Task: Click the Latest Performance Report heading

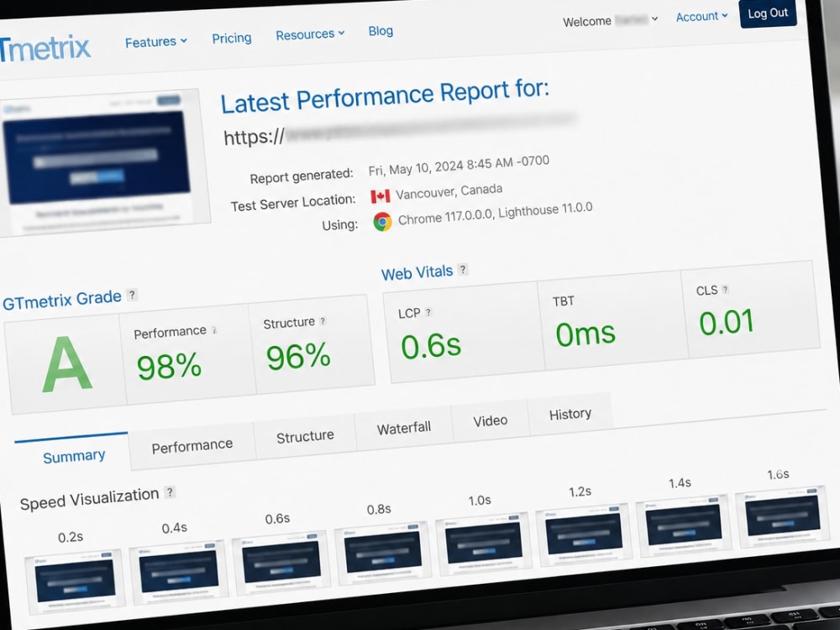Action: pyautogui.click(x=386, y=97)
